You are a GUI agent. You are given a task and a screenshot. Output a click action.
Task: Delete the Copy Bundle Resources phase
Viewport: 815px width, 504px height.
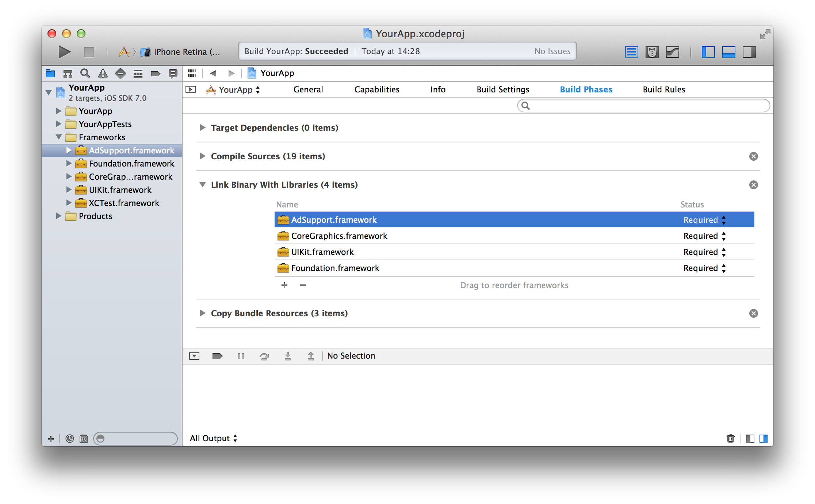[x=753, y=313]
